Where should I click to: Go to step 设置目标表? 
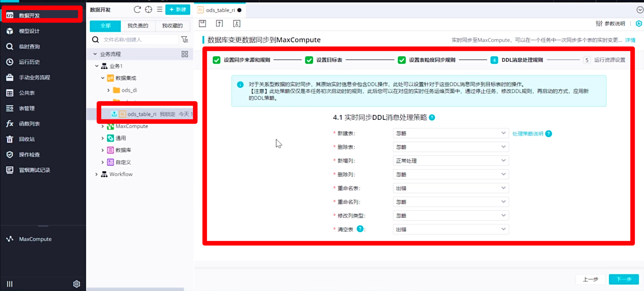click(x=324, y=60)
